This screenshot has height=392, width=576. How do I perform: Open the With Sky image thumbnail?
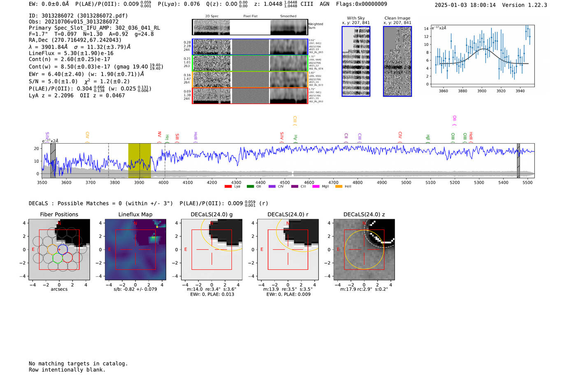356,61
